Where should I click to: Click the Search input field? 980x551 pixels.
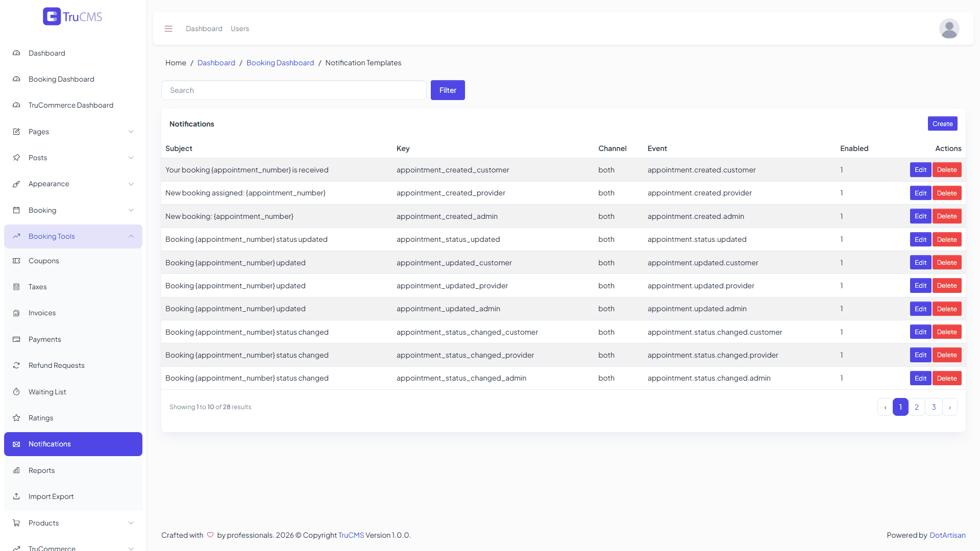[x=294, y=90]
